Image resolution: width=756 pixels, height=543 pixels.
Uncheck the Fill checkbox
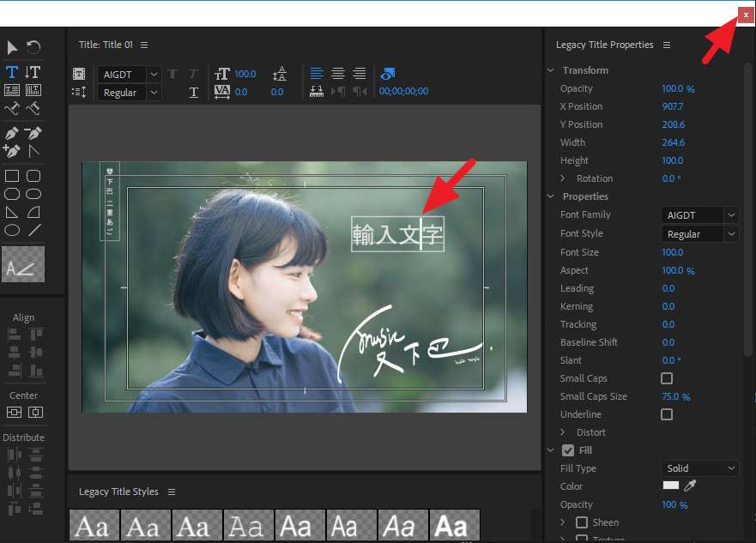pyautogui.click(x=567, y=450)
